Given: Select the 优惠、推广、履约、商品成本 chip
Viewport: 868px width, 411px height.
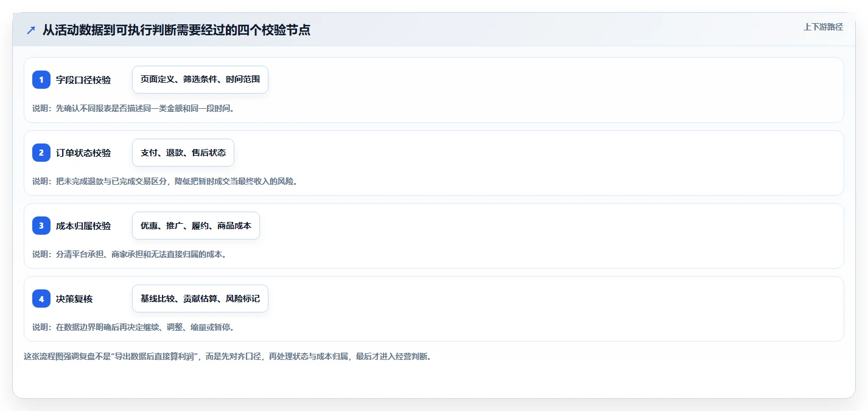Looking at the screenshot, I should 196,226.
